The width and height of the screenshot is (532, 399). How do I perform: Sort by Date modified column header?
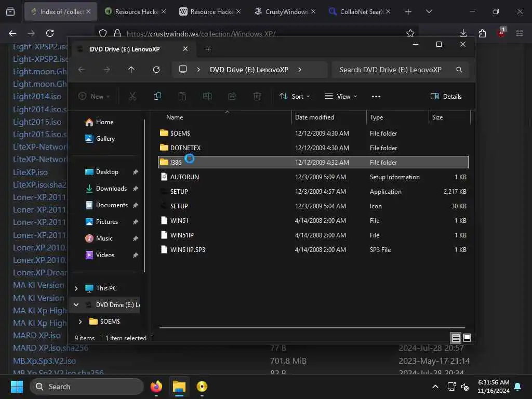coord(329,117)
